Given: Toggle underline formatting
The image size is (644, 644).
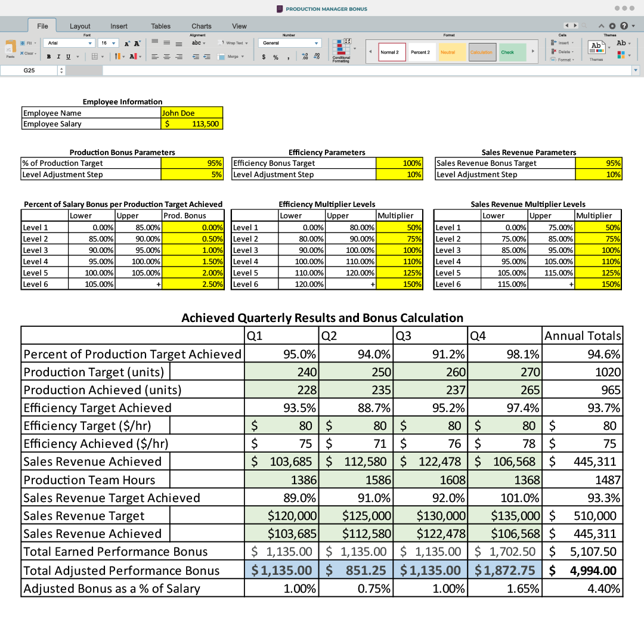Looking at the screenshot, I should coord(68,57).
